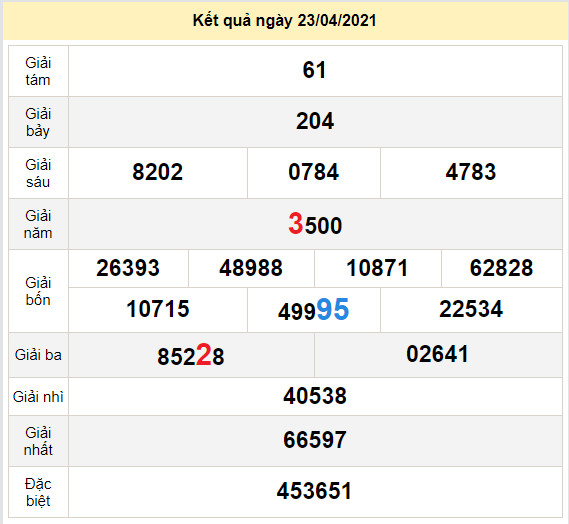Select the Giải nhất result 66597

click(x=315, y=440)
